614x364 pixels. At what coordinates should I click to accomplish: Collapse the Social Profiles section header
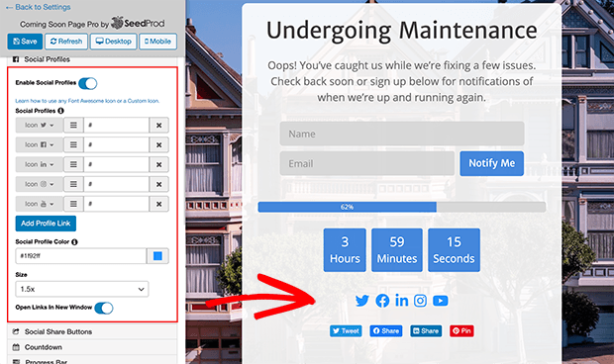click(x=92, y=59)
